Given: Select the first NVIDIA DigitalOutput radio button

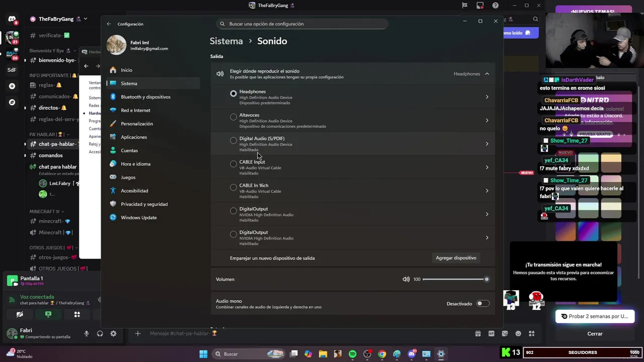Looking at the screenshot, I should 233,211.
